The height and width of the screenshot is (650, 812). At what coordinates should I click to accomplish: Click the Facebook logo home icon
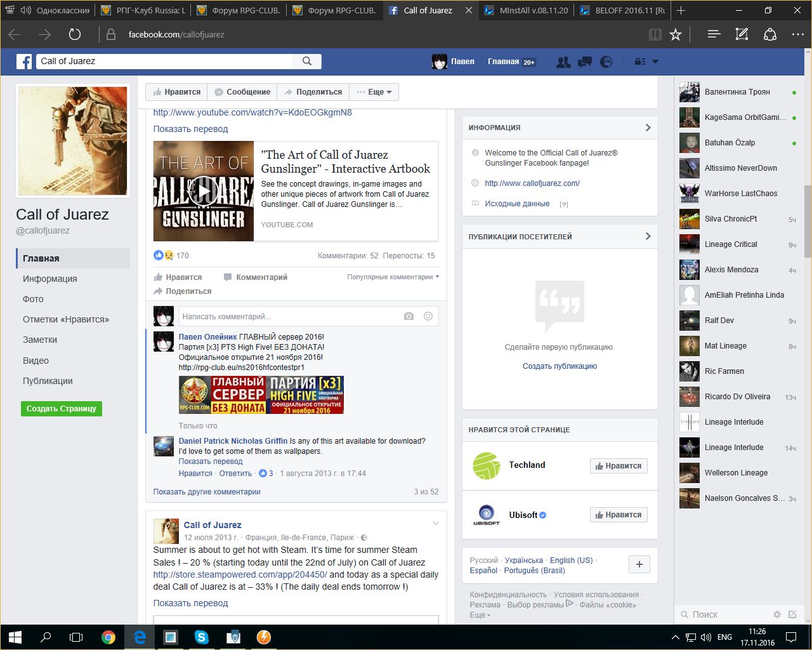click(x=24, y=62)
